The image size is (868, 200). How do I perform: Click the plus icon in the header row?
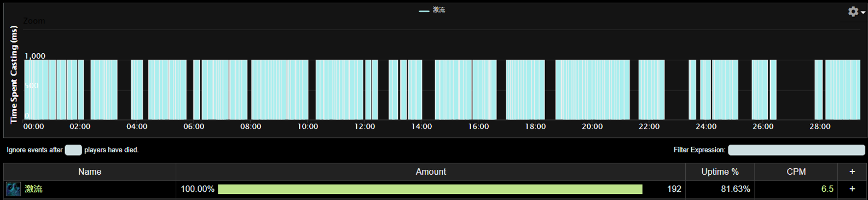(x=852, y=172)
